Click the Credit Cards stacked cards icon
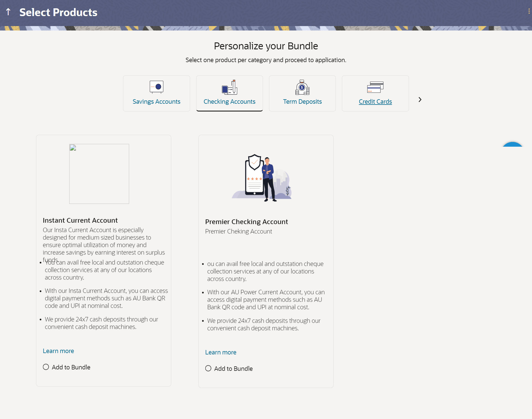Viewport: 532px width, 419px height. [375, 87]
